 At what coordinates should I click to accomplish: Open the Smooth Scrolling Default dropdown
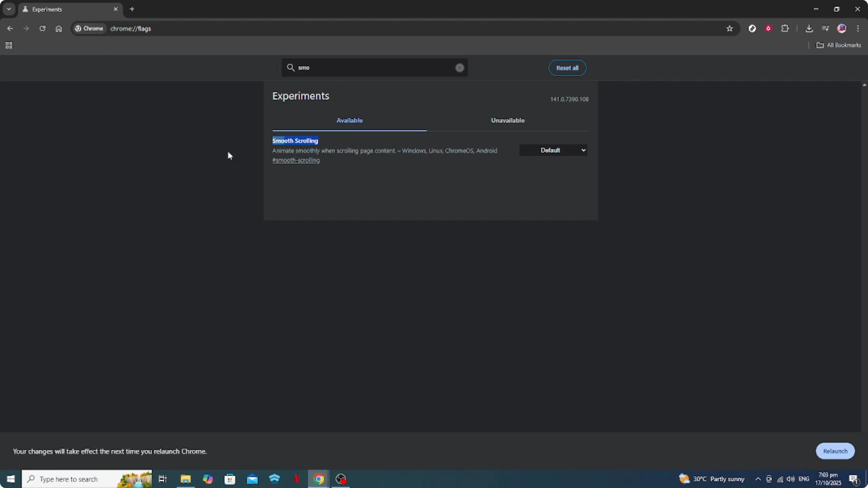(553, 150)
